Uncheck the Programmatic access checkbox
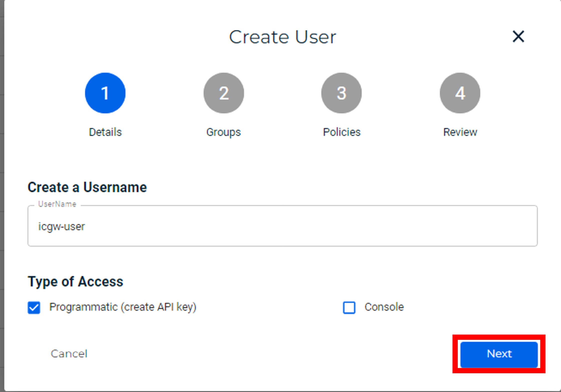 point(34,307)
